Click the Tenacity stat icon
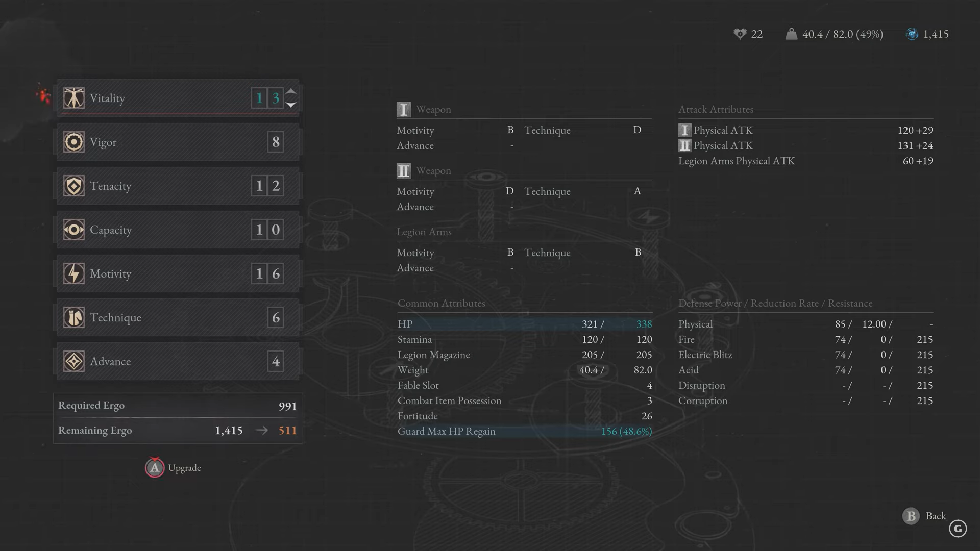 pyautogui.click(x=74, y=186)
